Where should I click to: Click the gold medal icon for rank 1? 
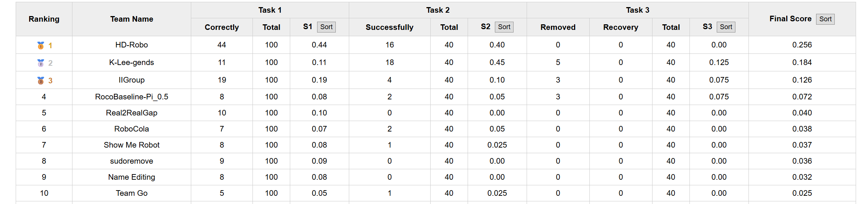[41, 45]
